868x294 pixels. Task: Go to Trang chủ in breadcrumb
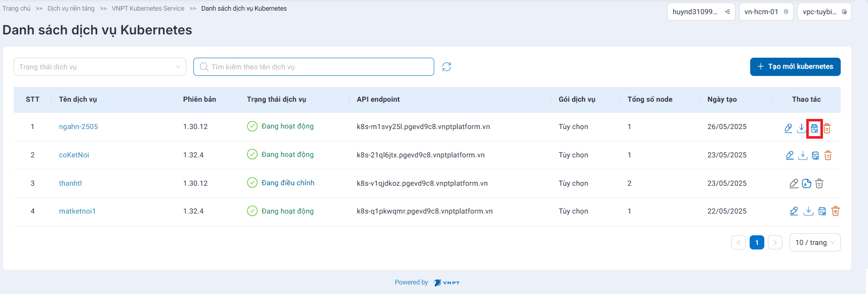click(x=17, y=9)
